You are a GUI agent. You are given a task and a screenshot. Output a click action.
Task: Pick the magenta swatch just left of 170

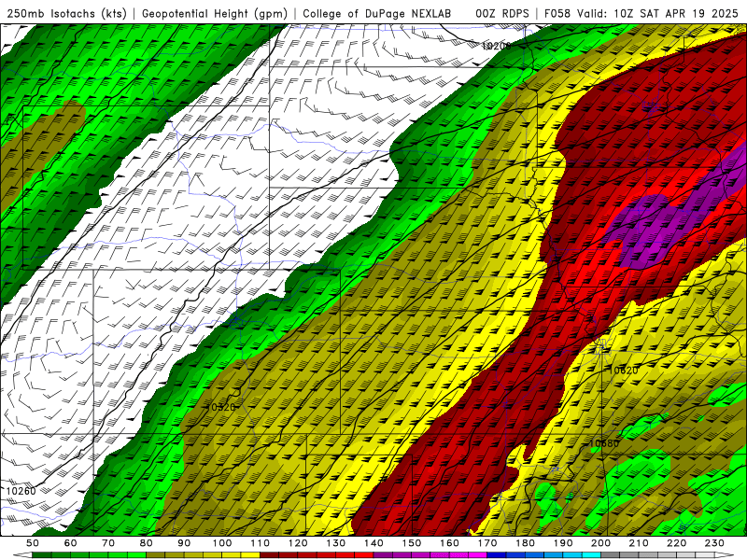point(478,555)
